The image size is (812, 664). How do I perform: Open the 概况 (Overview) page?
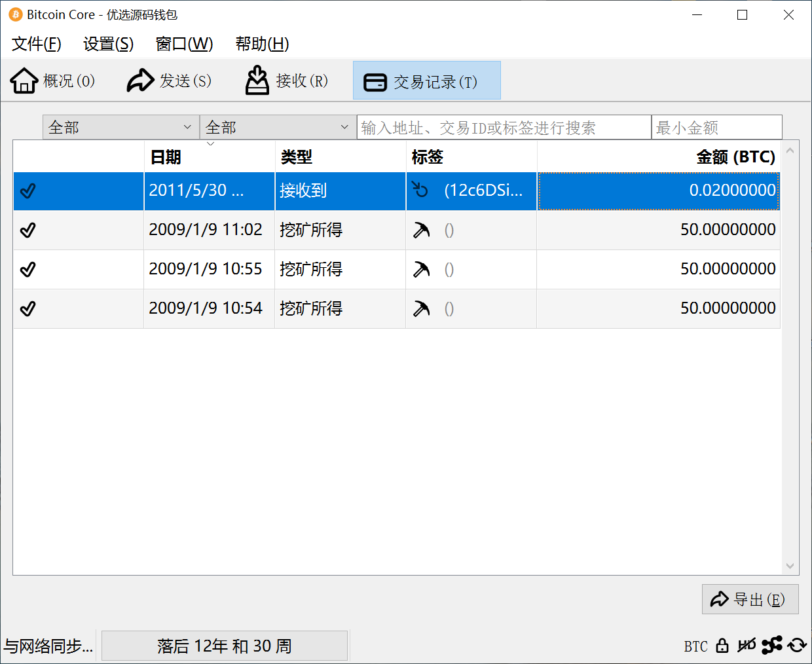tap(52, 80)
